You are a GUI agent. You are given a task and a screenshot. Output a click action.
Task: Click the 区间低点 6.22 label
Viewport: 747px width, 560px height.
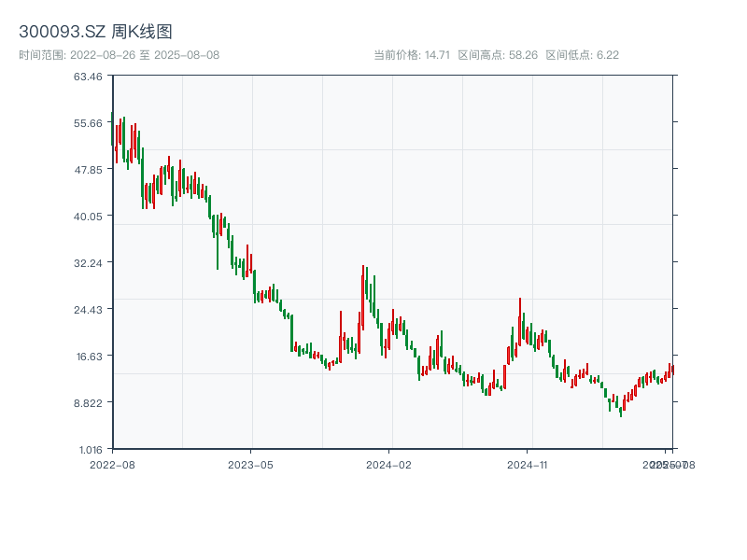(x=582, y=55)
